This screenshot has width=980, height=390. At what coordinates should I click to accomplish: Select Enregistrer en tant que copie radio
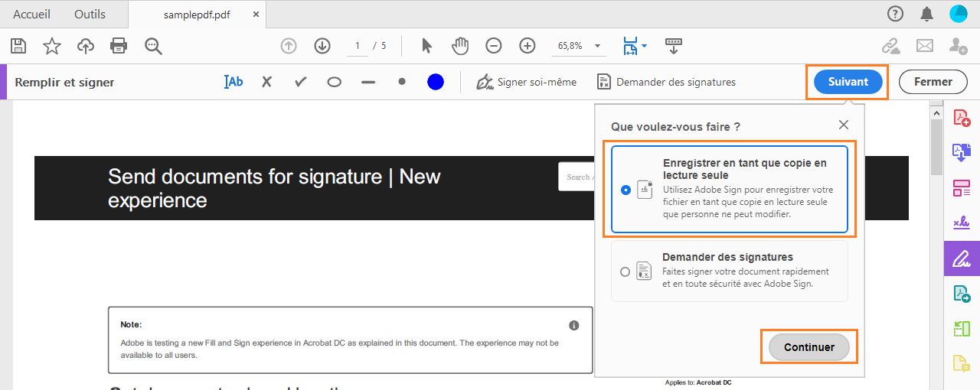(626, 190)
